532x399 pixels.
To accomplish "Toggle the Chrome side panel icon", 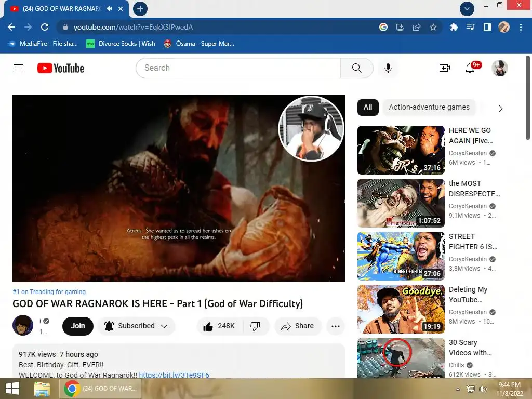I will click(x=487, y=27).
